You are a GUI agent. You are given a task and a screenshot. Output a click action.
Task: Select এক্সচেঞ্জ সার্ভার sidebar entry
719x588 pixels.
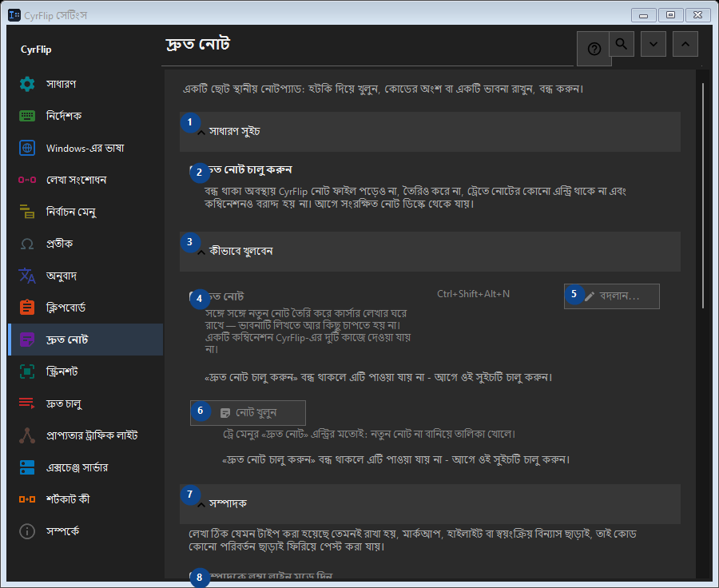[85, 467]
